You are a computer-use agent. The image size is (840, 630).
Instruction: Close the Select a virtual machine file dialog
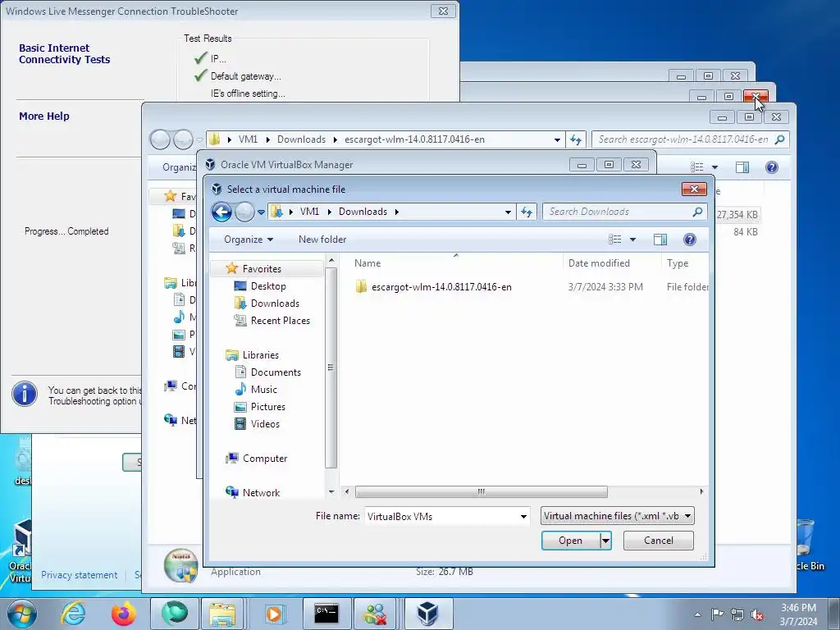[694, 189]
